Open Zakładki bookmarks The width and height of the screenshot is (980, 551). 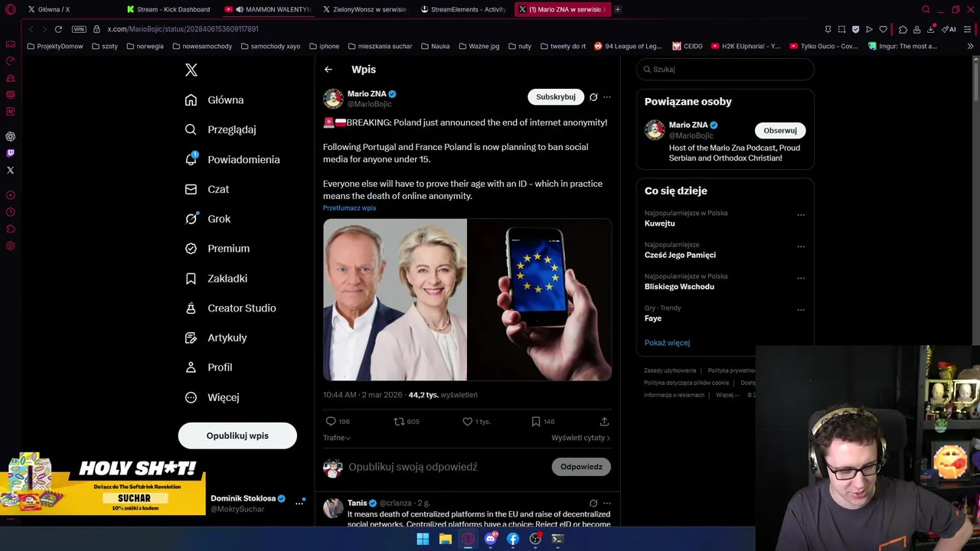coord(216,279)
